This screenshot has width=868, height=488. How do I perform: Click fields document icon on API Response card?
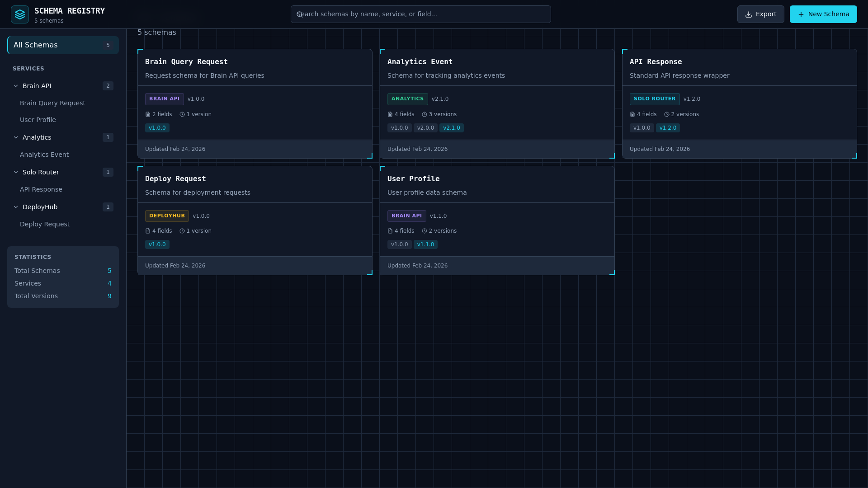(632, 114)
